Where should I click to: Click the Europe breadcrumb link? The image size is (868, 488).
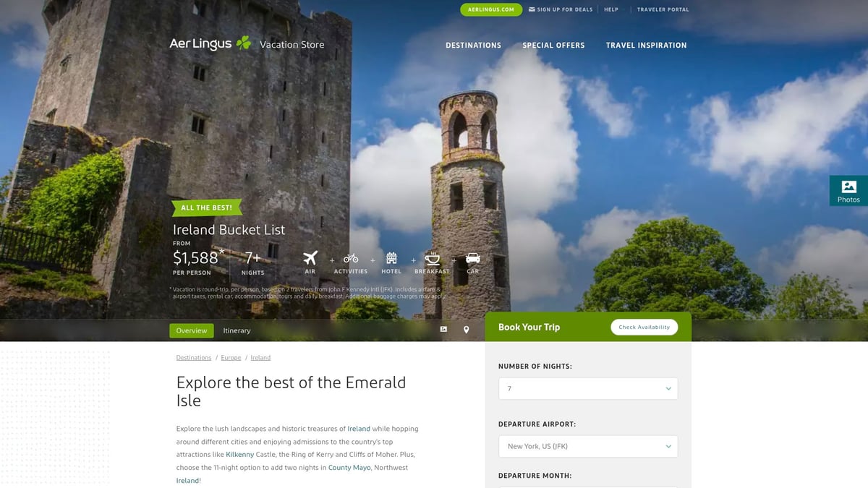click(x=231, y=357)
